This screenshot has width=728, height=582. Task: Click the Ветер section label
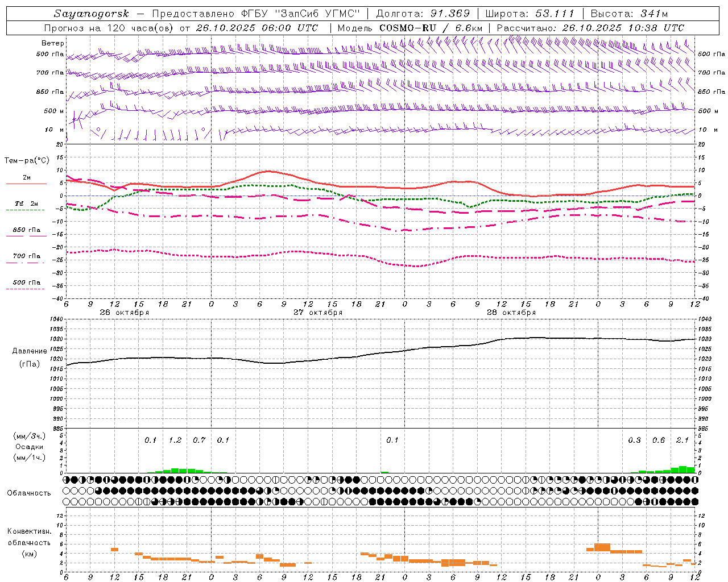click(x=53, y=43)
